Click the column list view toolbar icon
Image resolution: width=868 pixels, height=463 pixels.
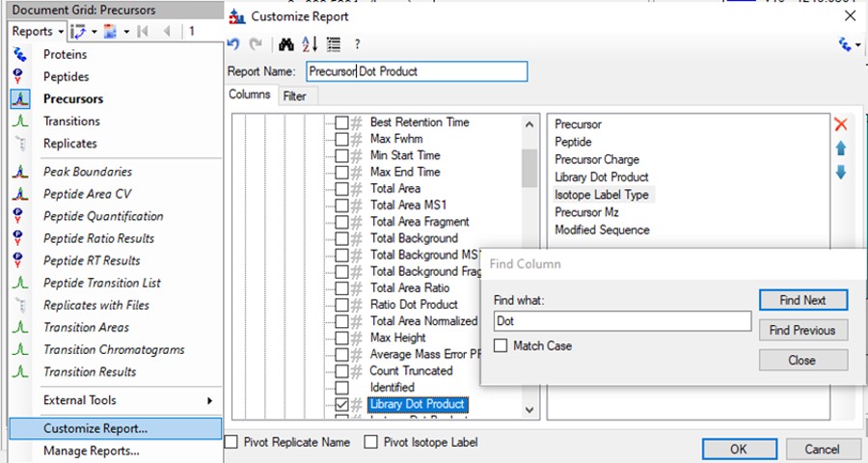click(x=334, y=44)
